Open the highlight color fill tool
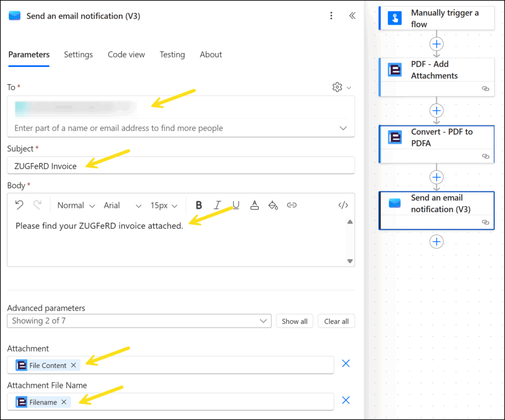505x420 pixels. click(273, 205)
